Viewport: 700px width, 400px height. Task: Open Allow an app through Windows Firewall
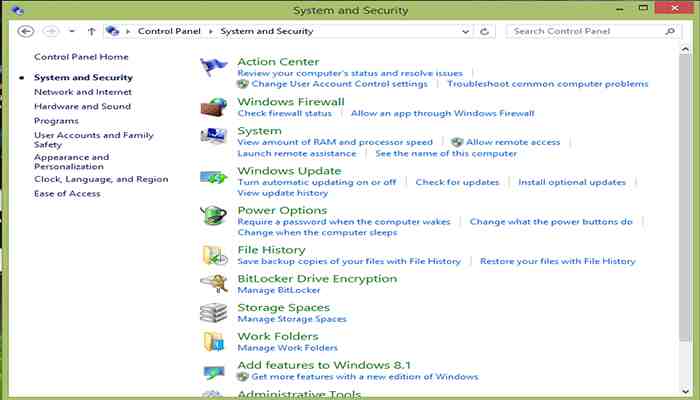(x=442, y=113)
